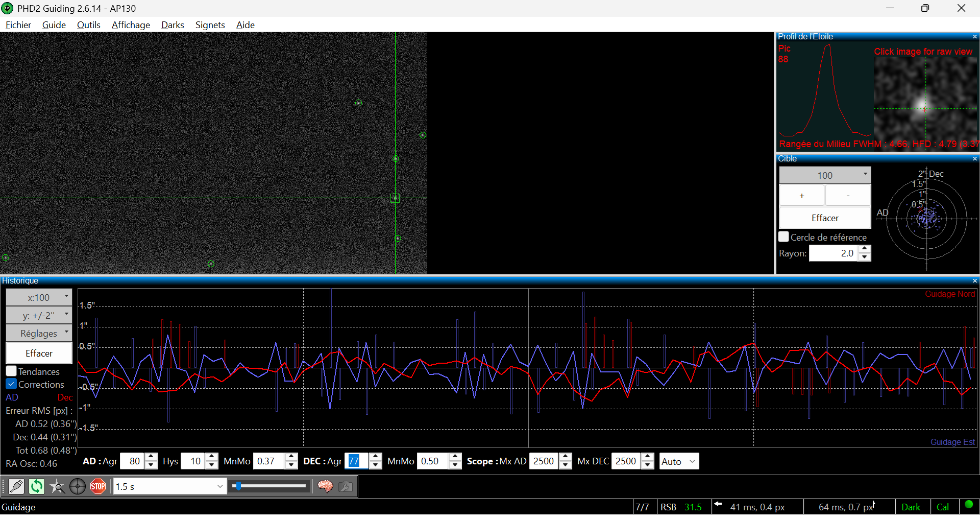Screen dimensions: 980x519
Task: Click the left arrow icon in status bar
Action: [718, 505]
